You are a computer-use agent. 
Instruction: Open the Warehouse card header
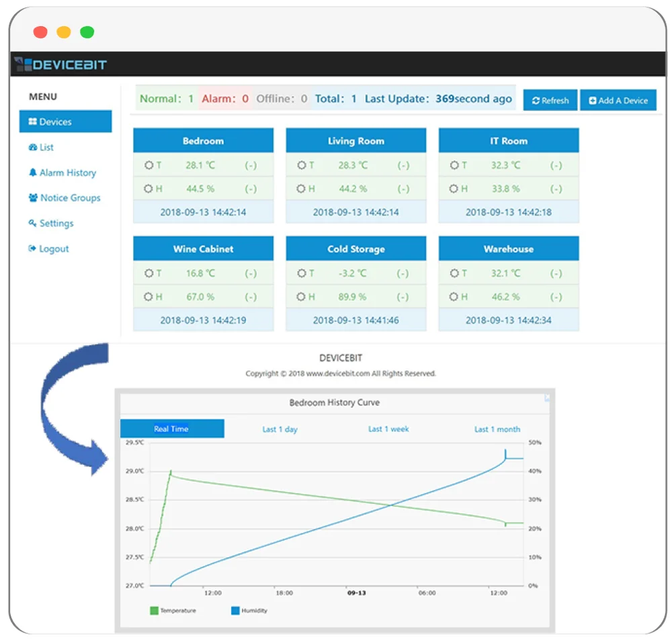tap(509, 248)
